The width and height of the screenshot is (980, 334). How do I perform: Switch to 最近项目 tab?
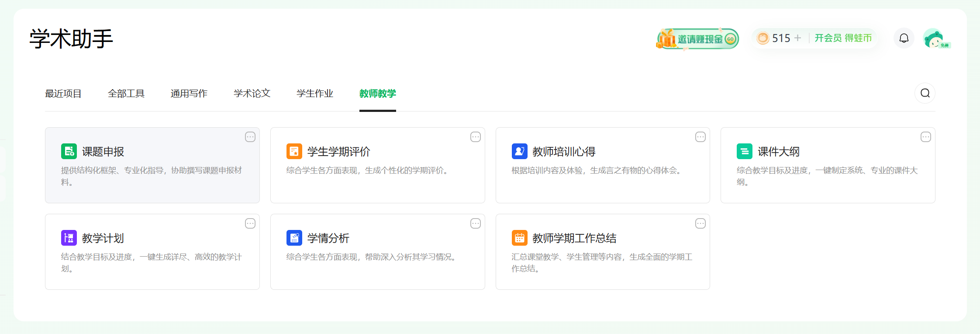pyautogui.click(x=63, y=94)
